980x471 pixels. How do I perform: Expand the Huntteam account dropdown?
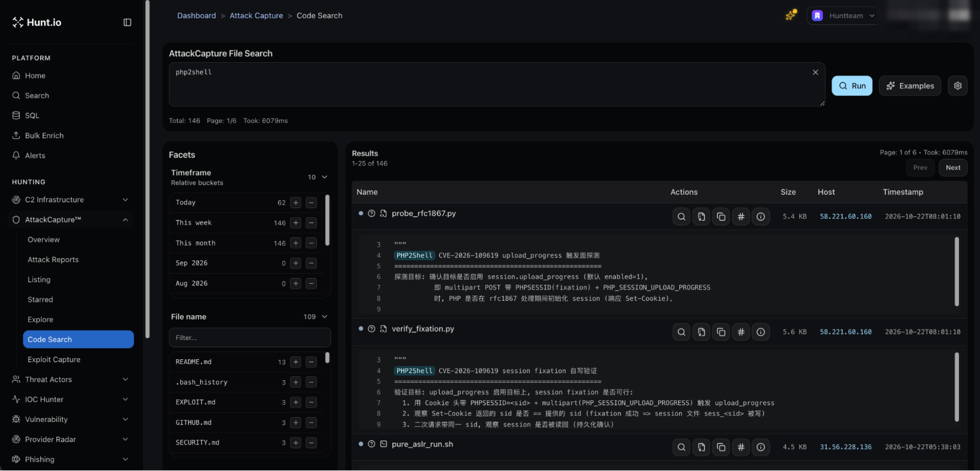point(843,16)
